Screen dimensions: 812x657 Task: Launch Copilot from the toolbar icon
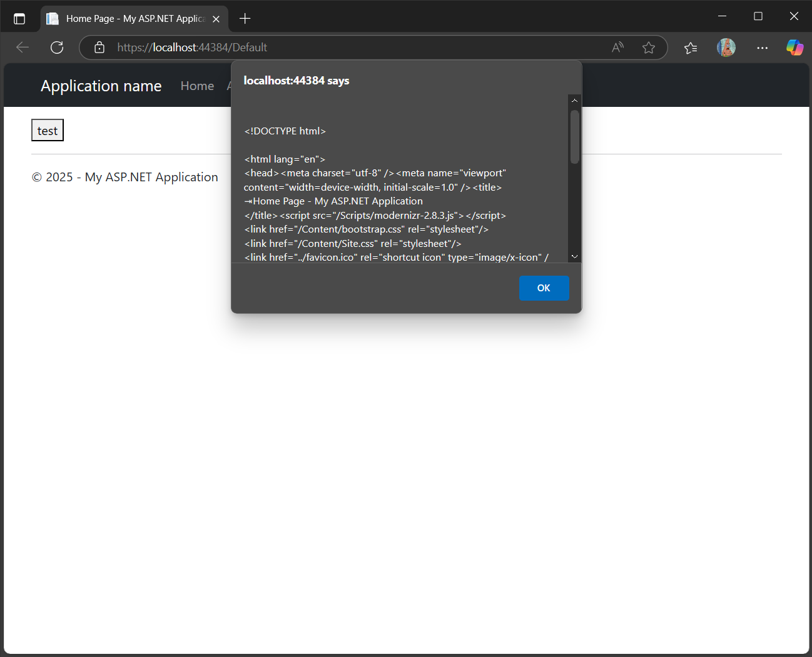(x=794, y=48)
